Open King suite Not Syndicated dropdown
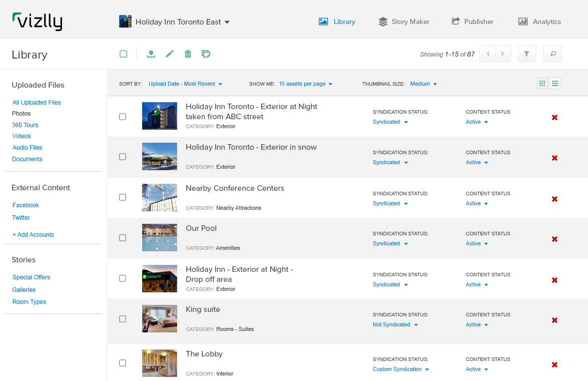The height and width of the screenshot is (381, 588). [395, 325]
